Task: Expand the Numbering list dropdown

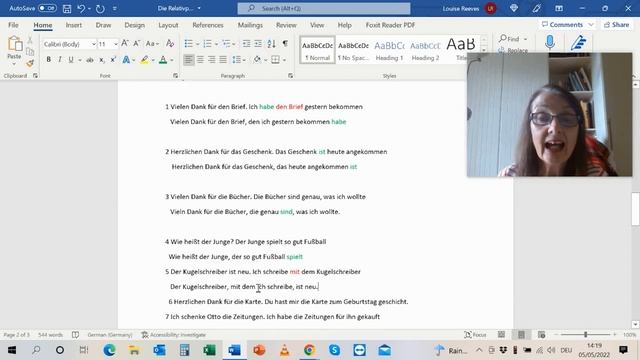Action: tap(216, 44)
